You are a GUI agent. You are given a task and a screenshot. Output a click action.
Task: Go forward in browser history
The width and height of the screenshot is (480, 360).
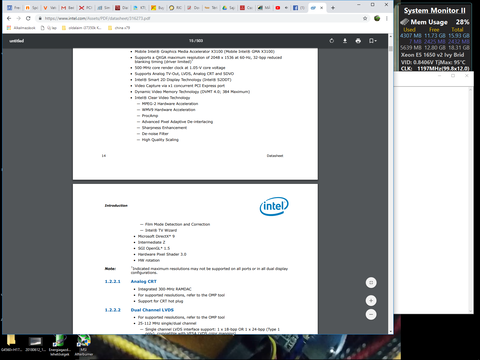(x=19, y=18)
